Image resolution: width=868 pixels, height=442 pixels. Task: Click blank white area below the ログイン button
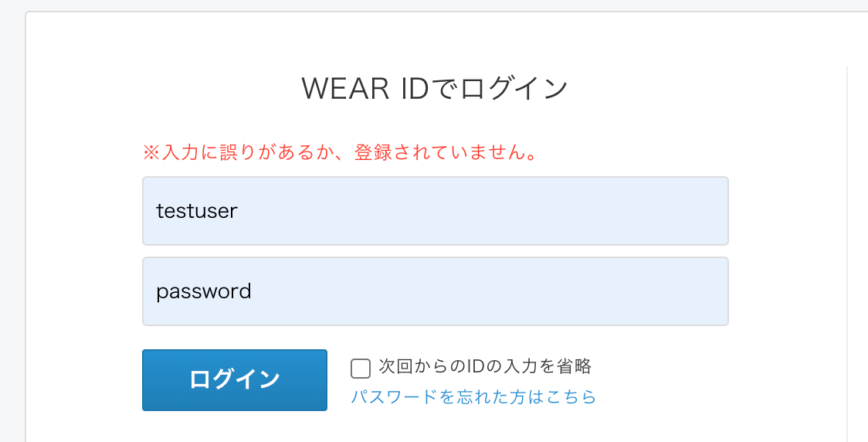[x=235, y=427]
